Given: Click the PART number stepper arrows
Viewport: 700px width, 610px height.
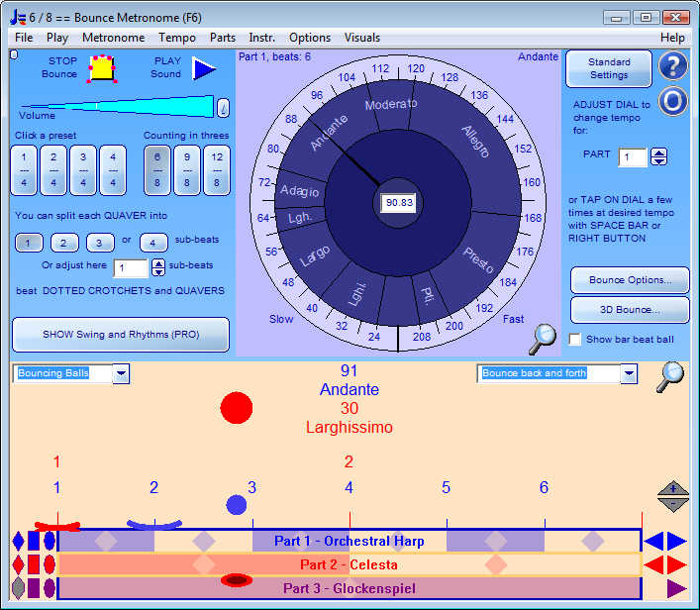Looking at the screenshot, I should (659, 156).
